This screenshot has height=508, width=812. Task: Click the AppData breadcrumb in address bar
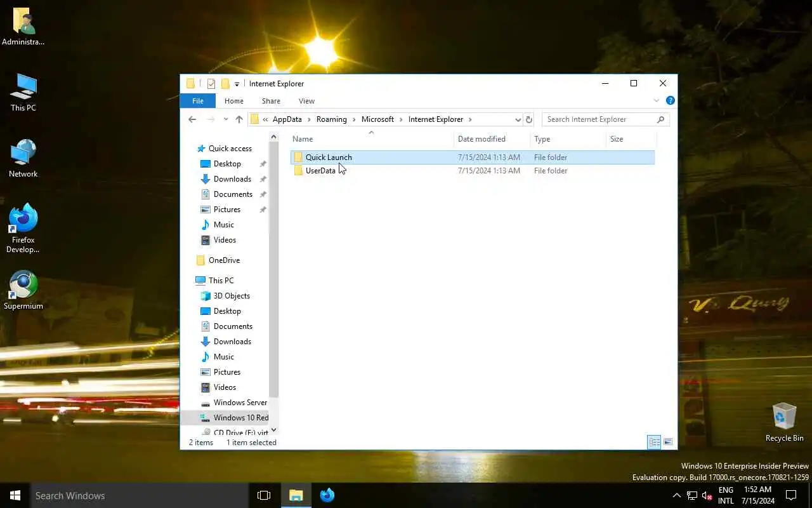(287, 119)
